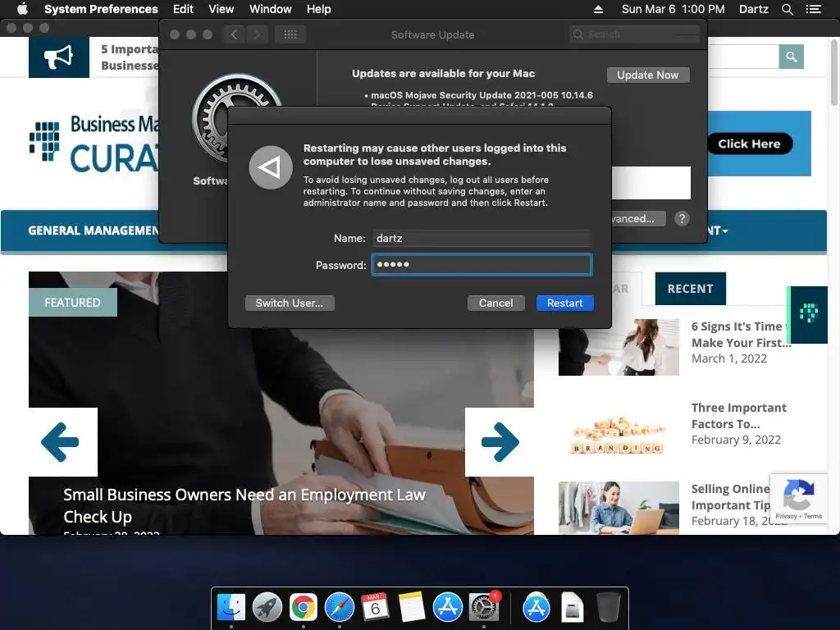Click the eject icon in the menu bar
This screenshot has height=630, width=840.
(x=598, y=9)
